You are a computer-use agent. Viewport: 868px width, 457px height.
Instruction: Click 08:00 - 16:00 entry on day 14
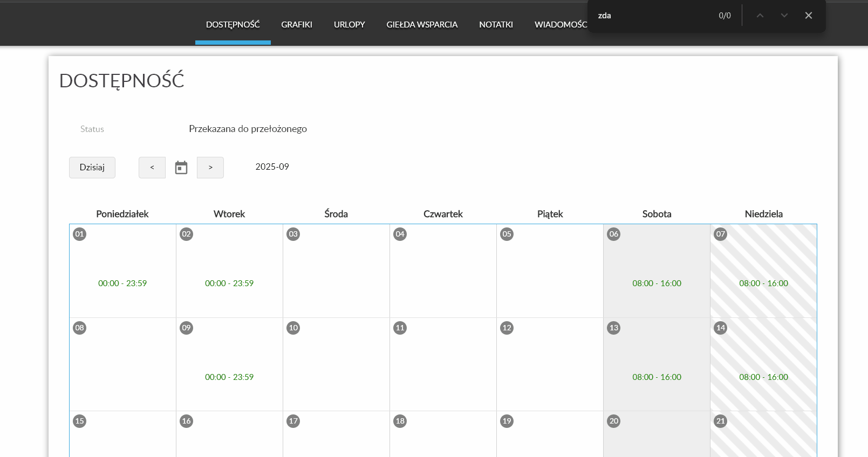tap(763, 377)
